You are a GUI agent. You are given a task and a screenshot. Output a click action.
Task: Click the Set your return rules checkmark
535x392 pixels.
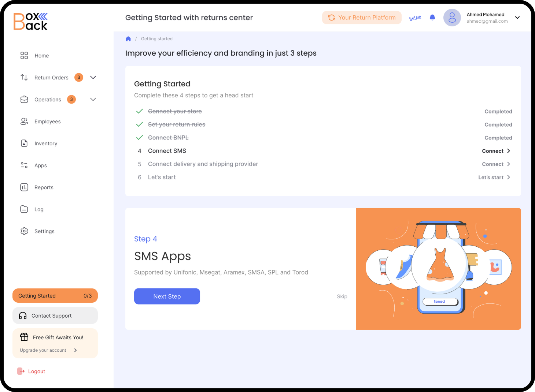click(140, 124)
